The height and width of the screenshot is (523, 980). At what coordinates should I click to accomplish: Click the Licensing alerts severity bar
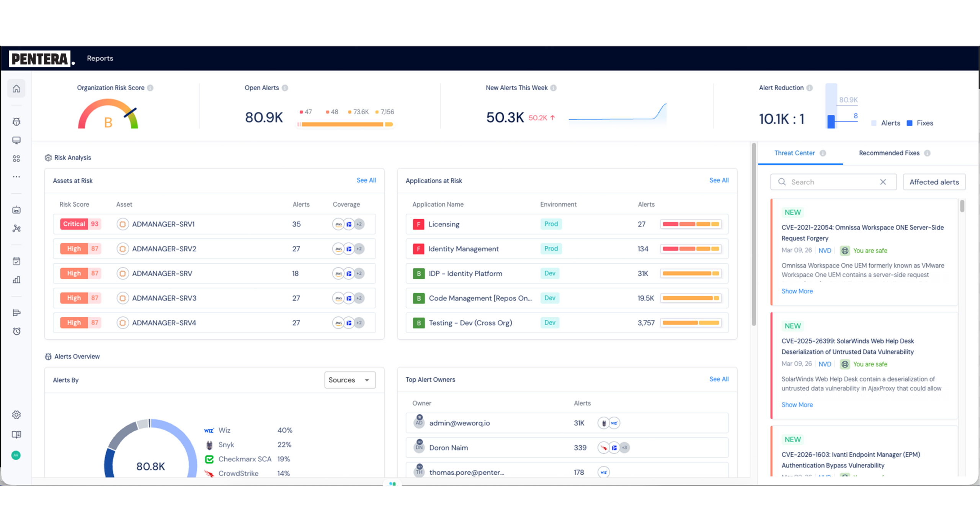coord(691,224)
